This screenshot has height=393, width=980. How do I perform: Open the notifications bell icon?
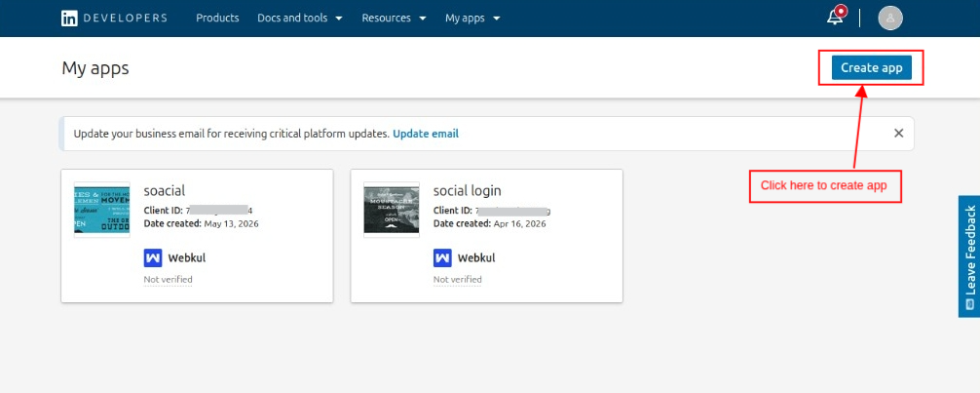coord(836,17)
